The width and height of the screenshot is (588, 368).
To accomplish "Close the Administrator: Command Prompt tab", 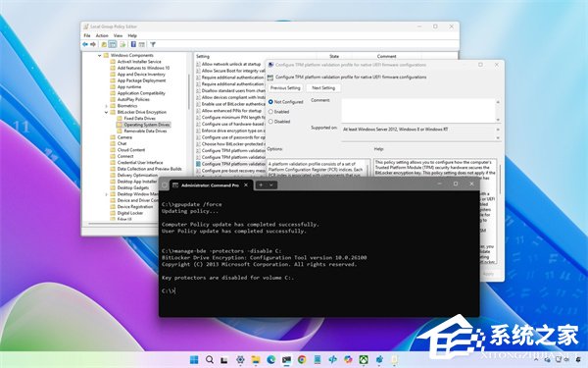I will pos(246,184).
